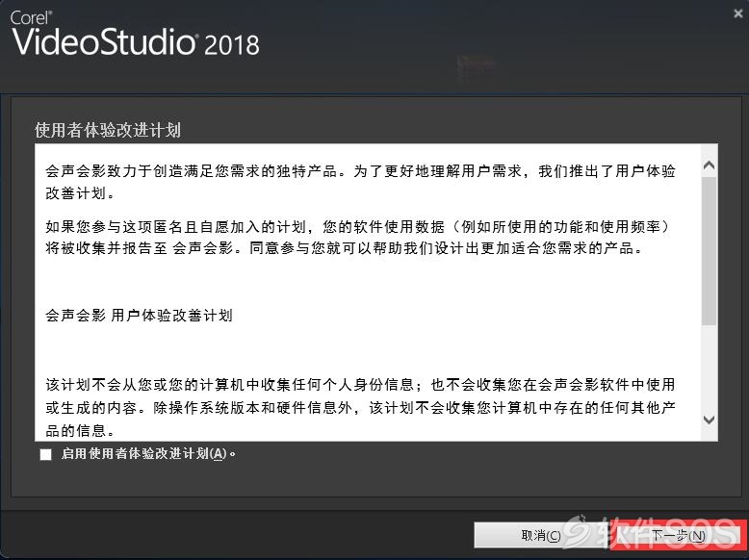749x560 pixels.
Task: Click the 取消(C) button
Action: point(541,535)
